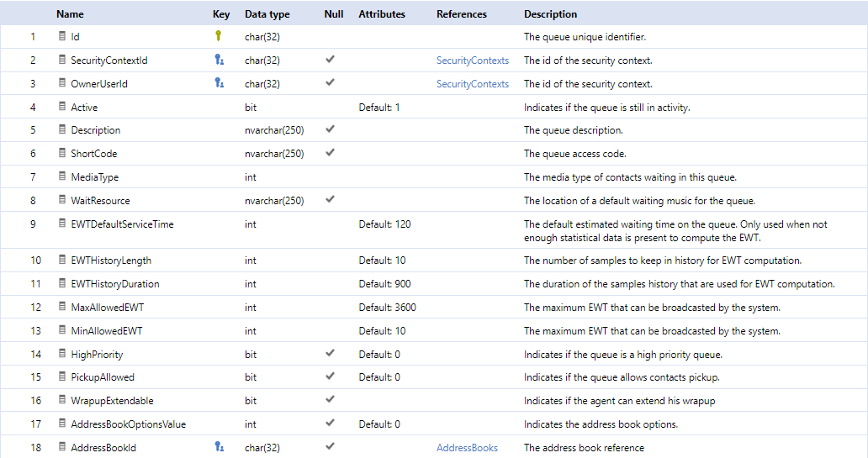The image size is (868, 458).
Task: Click the int data type of MediaType
Action: coord(250,177)
